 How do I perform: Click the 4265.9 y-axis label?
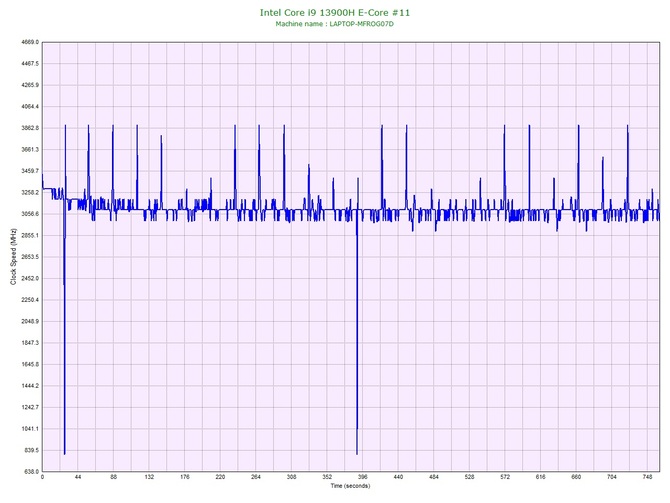(x=30, y=85)
